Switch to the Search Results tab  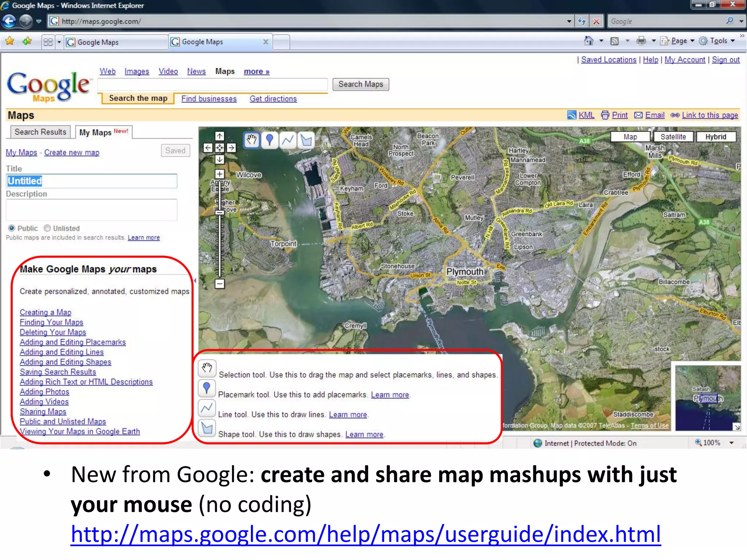(x=40, y=132)
